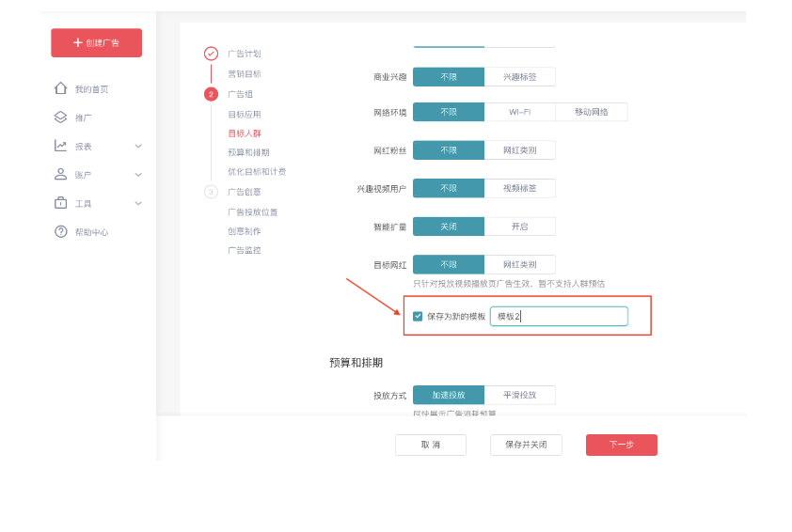Viewport: 792px width, 532px height.
Task: Select Wi-Fi for 网络环境
Action: click(519, 112)
